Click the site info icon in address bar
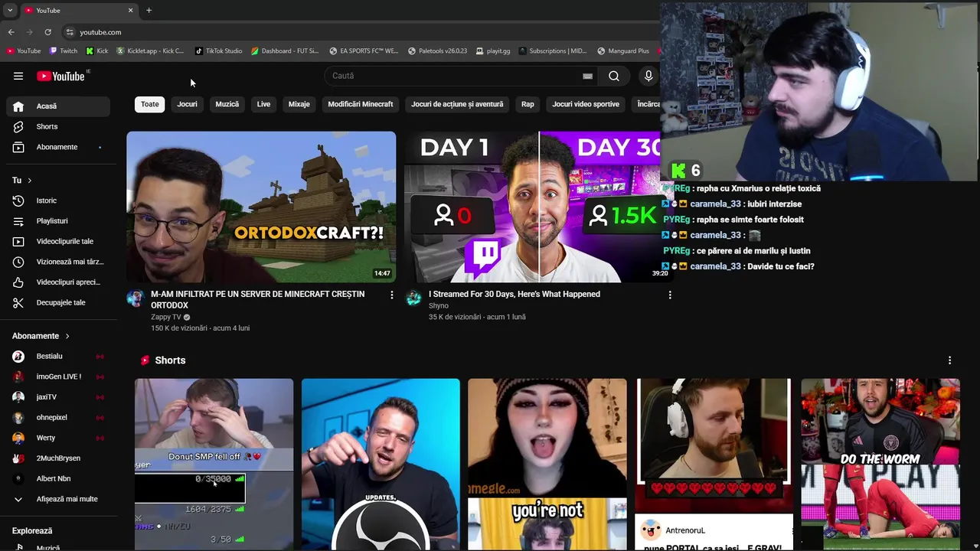The image size is (980, 551). tap(70, 32)
